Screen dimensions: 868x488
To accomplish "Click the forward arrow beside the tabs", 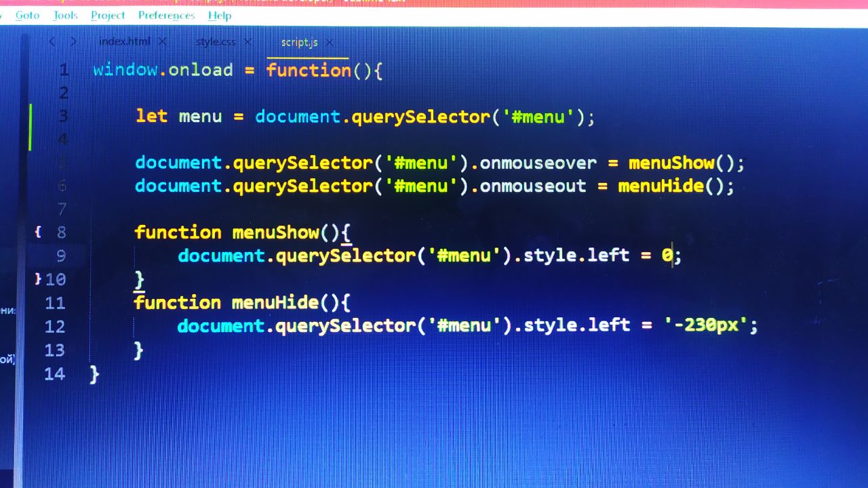I will (x=73, y=41).
